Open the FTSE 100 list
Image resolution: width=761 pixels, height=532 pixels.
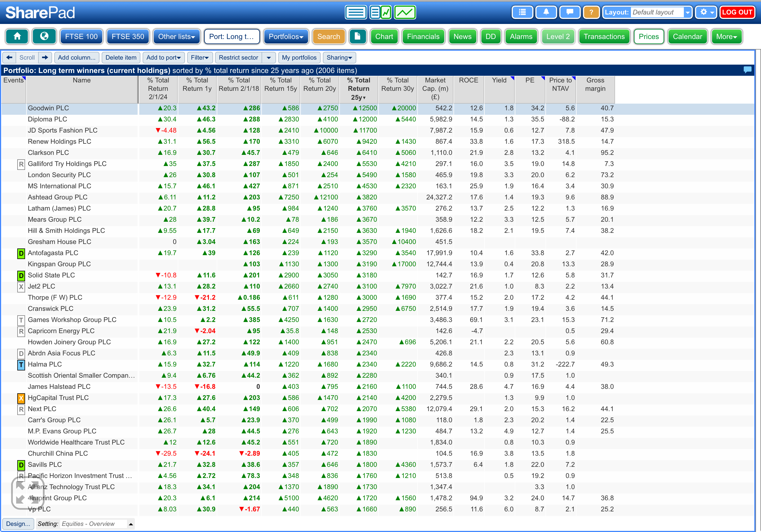point(81,36)
